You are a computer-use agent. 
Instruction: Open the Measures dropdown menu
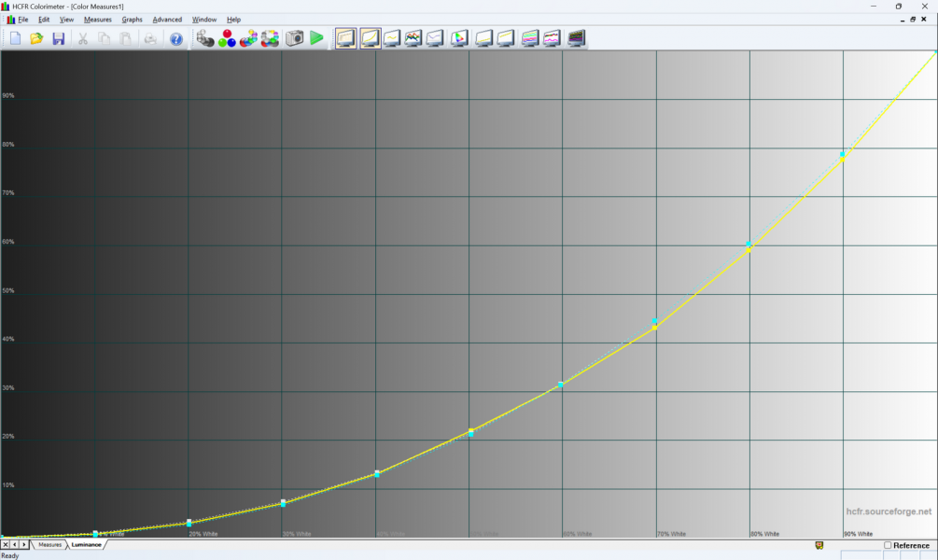97,20
